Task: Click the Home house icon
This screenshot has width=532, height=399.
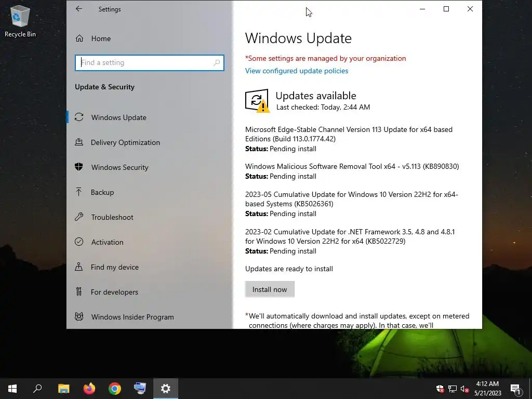Action: (x=79, y=38)
